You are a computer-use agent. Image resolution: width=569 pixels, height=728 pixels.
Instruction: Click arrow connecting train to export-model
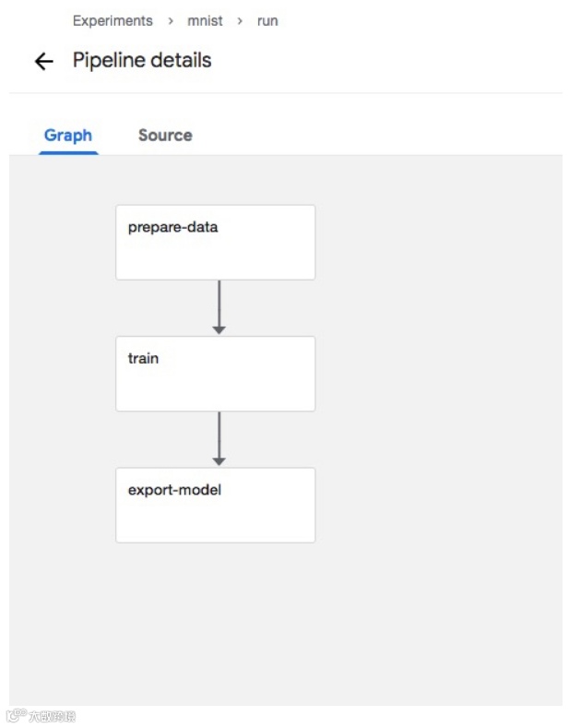[219, 438]
